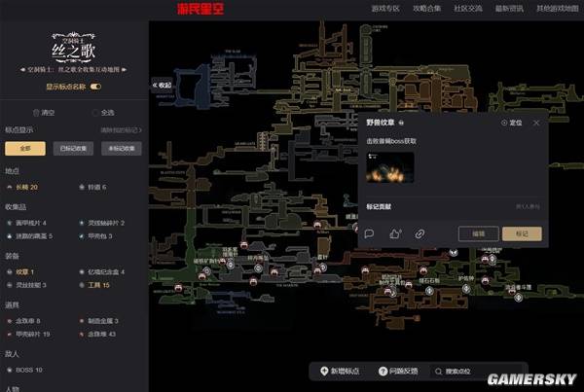Viewport: 584px width, 392px height.
Task: Click the 新增标点 add marker icon
Action: pyautogui.click(x=325, y=372)
